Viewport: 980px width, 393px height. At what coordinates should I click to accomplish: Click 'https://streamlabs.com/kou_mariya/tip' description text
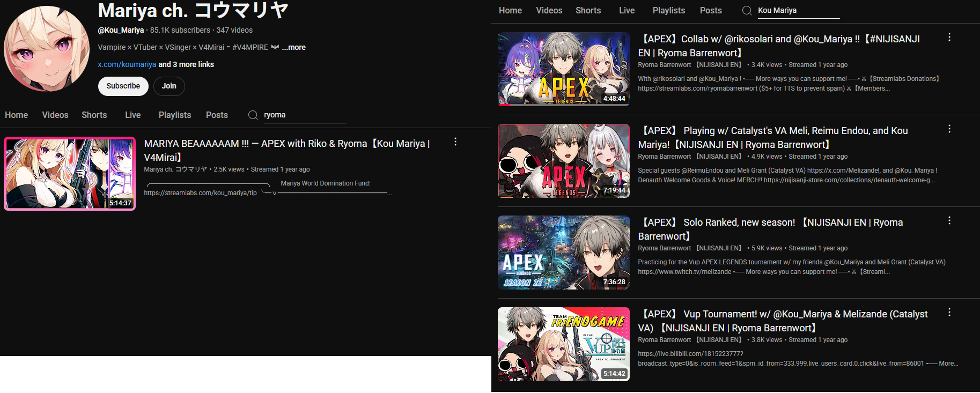pos(200,193)
